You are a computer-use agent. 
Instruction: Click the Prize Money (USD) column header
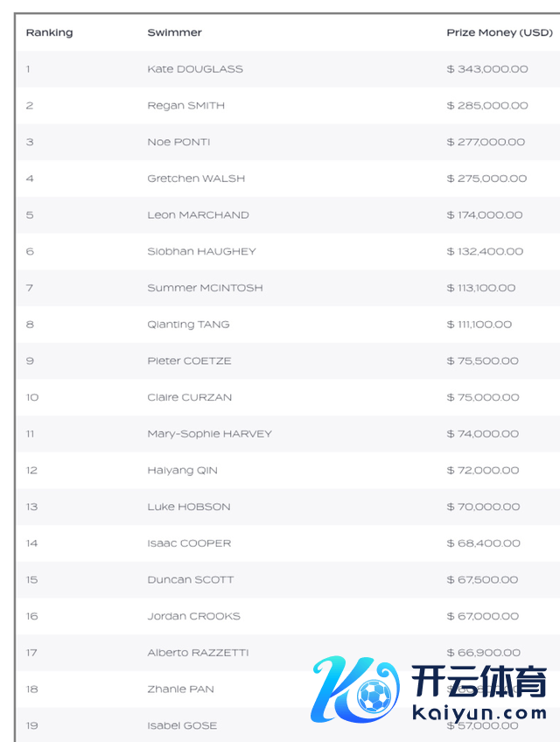tap(500, 32)
